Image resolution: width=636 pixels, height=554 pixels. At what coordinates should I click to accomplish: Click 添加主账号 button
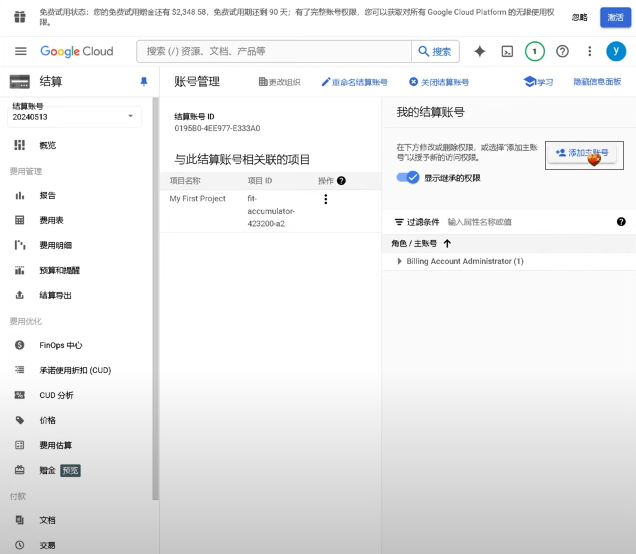tap(582, 153)
